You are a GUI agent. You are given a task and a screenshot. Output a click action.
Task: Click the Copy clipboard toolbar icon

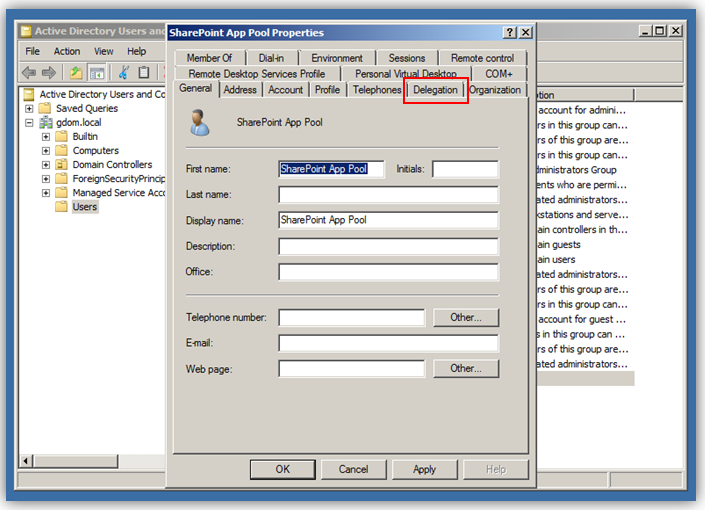(144, 72)
